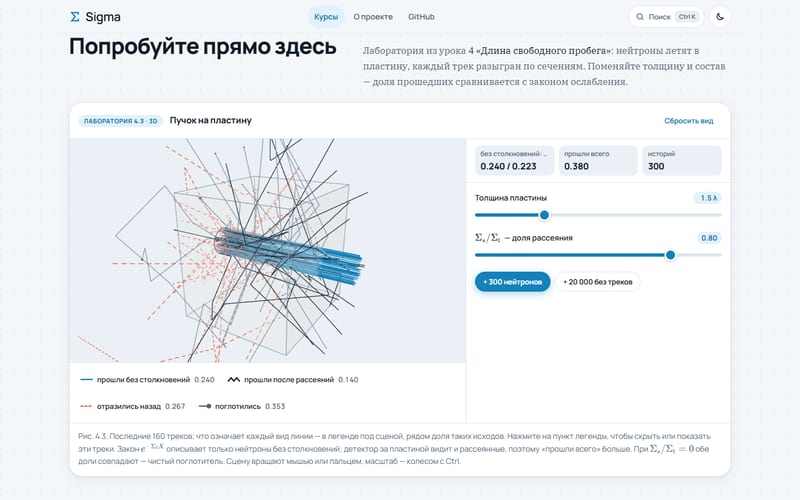Click the Sigma brand name text
Screen dimensions: 800x500
tap(103, 17)
